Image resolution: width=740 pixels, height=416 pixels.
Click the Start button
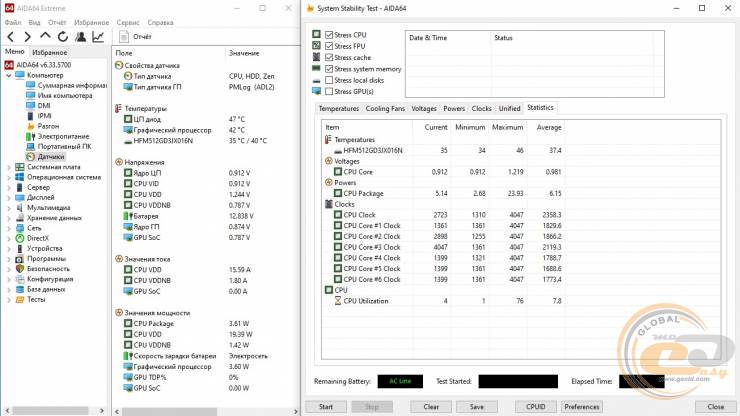pos(326,407)
